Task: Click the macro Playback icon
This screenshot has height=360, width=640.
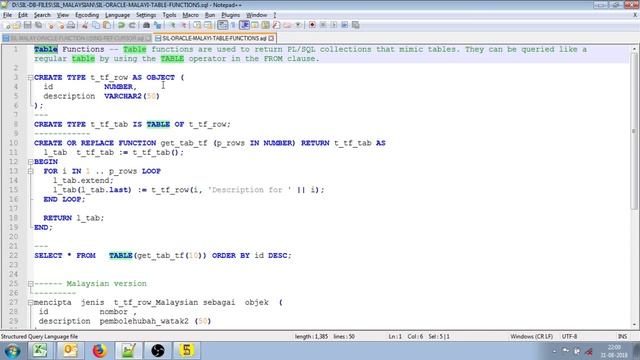Action: 333,25
